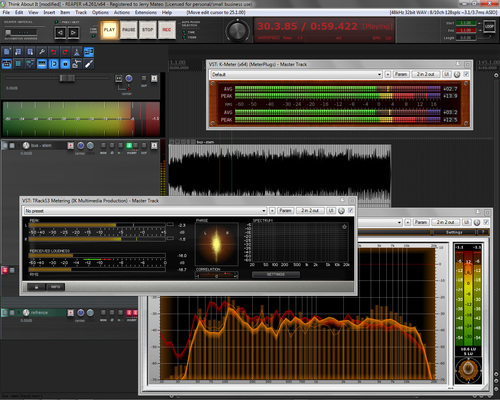This screenshot has height=400, width=500.
Task: Open the Edit menu
Action: coord(19,12)
